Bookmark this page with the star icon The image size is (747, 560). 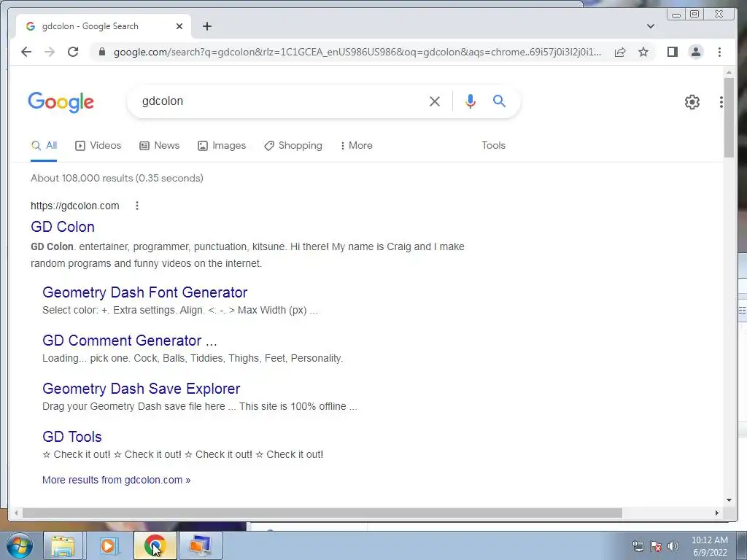(x=643, y=52)
